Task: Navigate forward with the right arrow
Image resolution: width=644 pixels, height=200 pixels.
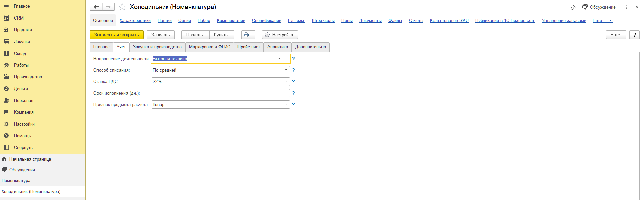Action: click(108, 7)
